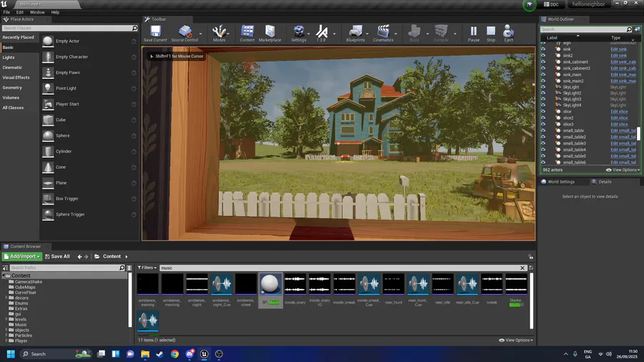The image size is (644, 362).
Task: Open the File menu
Action: 6,12
